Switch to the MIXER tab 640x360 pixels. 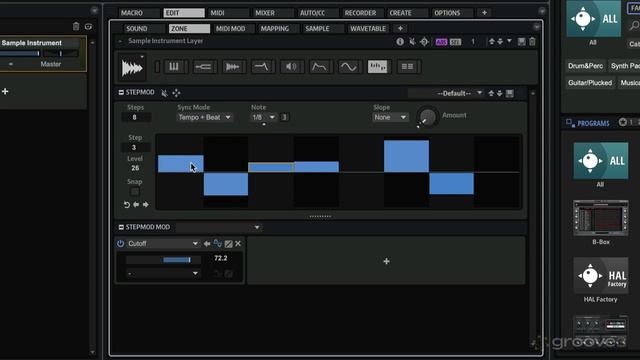pyautogui.click(x=273, y=13)
